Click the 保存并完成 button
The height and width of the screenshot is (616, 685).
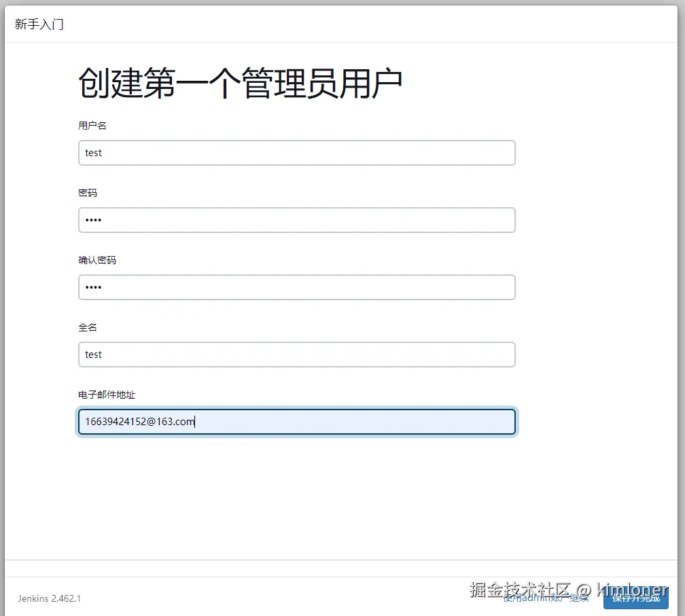pyautogui.click(x=635, y=598)
